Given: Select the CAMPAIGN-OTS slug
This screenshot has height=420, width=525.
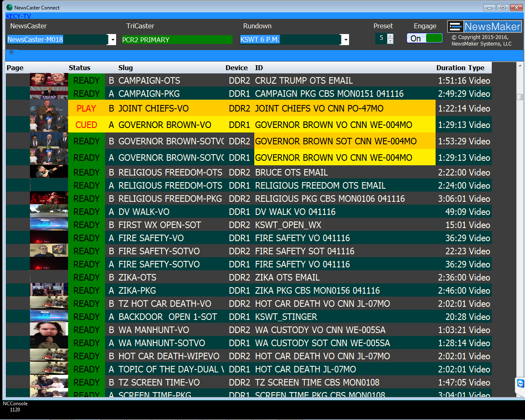Looking at the screenshot, I should (149, 80).
